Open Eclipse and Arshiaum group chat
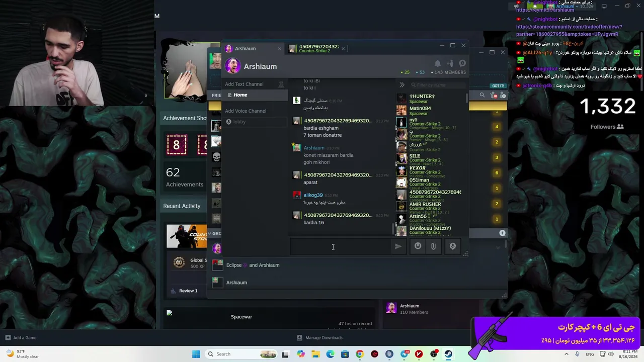Screen dimensions: 644x362 point(253,265)
